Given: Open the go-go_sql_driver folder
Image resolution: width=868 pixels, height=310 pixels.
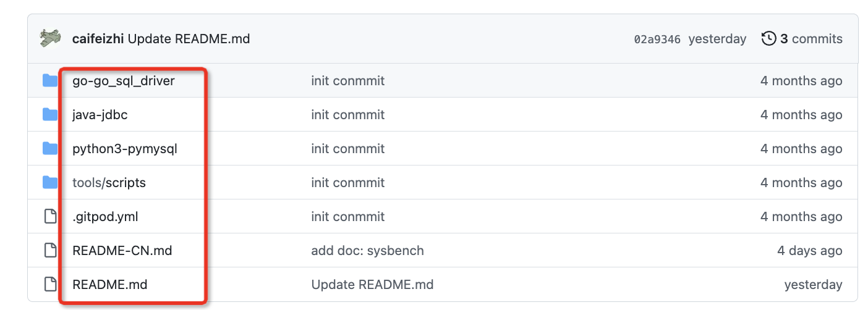Looking at the screenshot, I should point(124,81).
